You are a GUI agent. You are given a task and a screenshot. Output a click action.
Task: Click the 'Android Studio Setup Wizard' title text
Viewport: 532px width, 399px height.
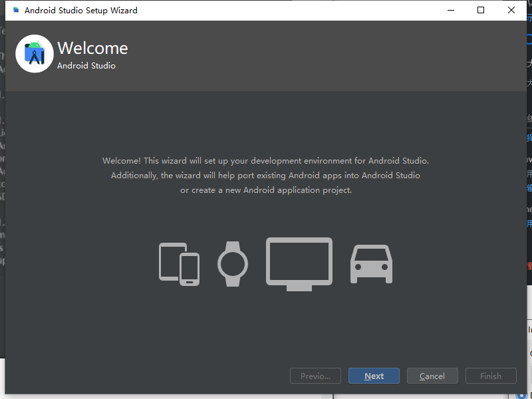pos(81,11)
